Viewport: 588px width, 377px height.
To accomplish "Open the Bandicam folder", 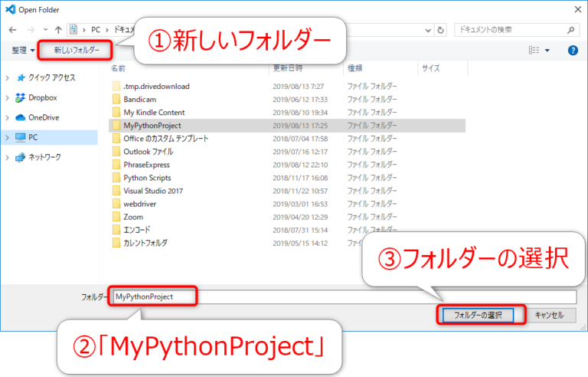I will coord(142,100).
